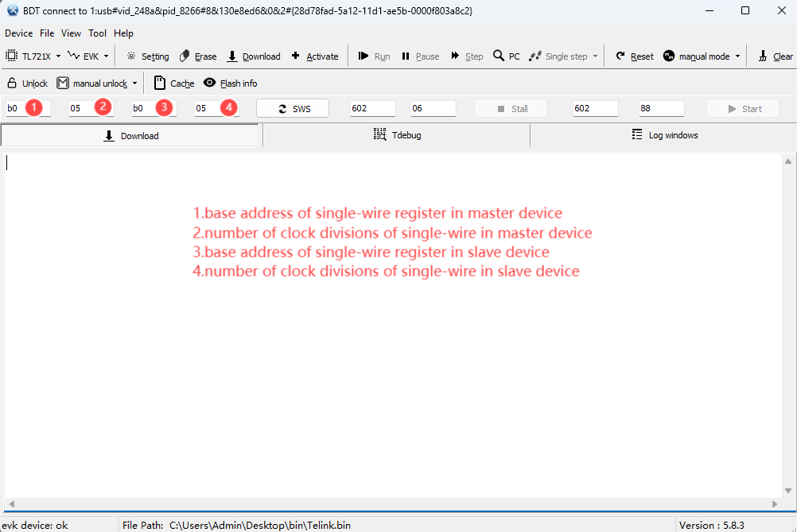This screenshot has width=797, height=532.
Task: Focus the master clock division field 05
Action: pyautogui.click(x=91, y=108)
